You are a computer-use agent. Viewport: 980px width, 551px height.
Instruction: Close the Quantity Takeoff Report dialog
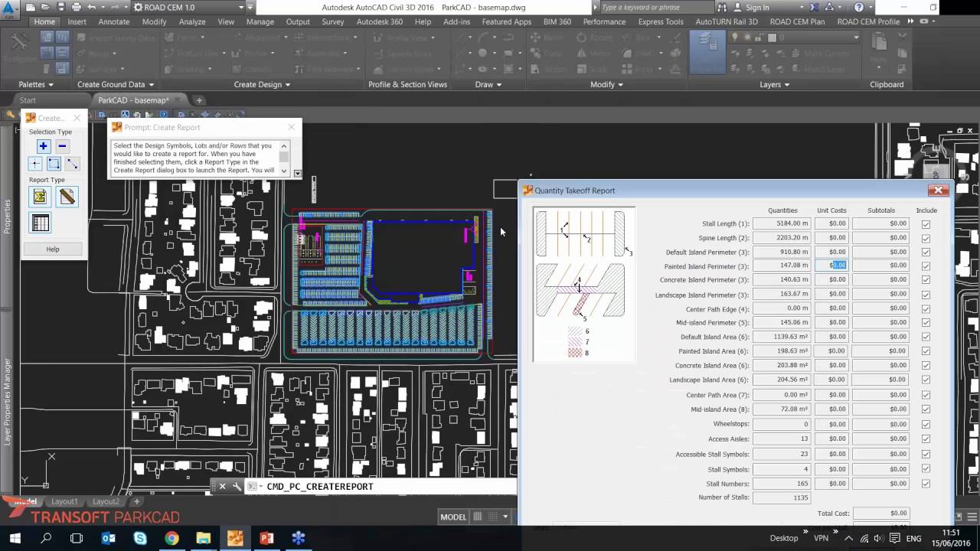coord(938,191)
